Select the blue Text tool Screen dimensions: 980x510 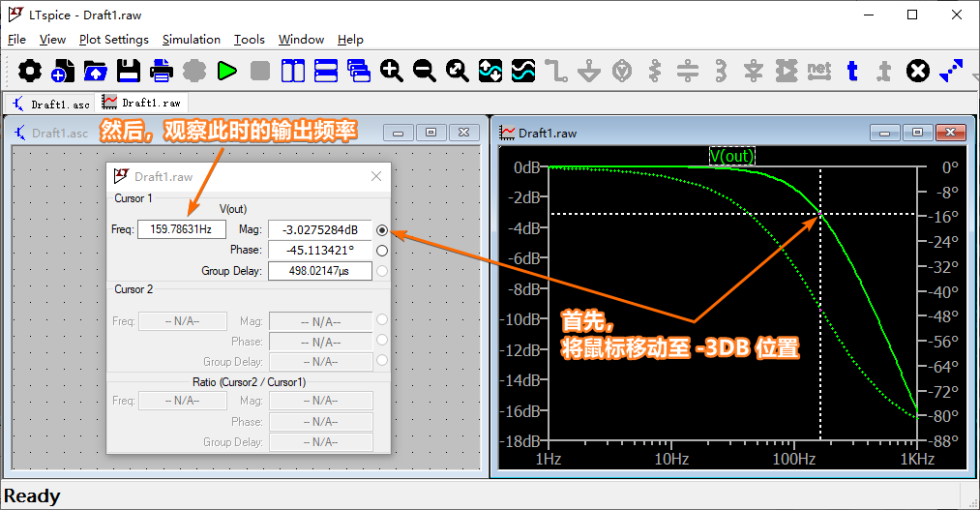(852, 71)
